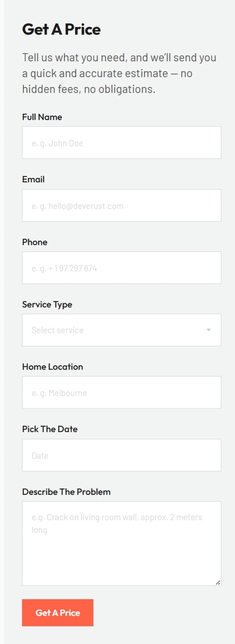Click the Service Type label
The width and height of the screenshot is (235, 644).
point(47,304)
